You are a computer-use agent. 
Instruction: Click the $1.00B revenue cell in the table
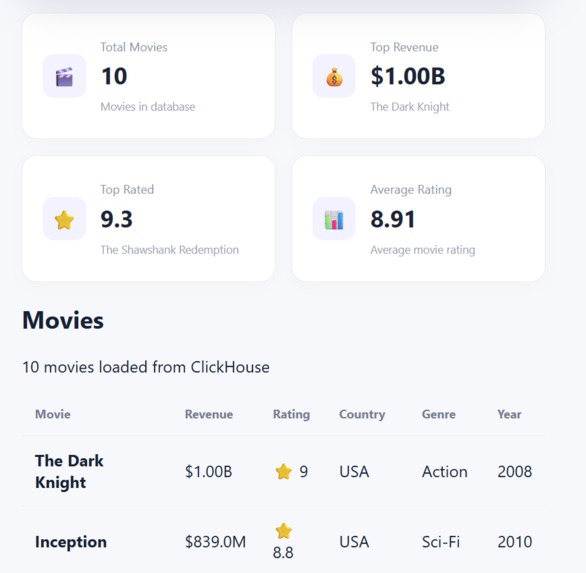(x=209, y=472)
